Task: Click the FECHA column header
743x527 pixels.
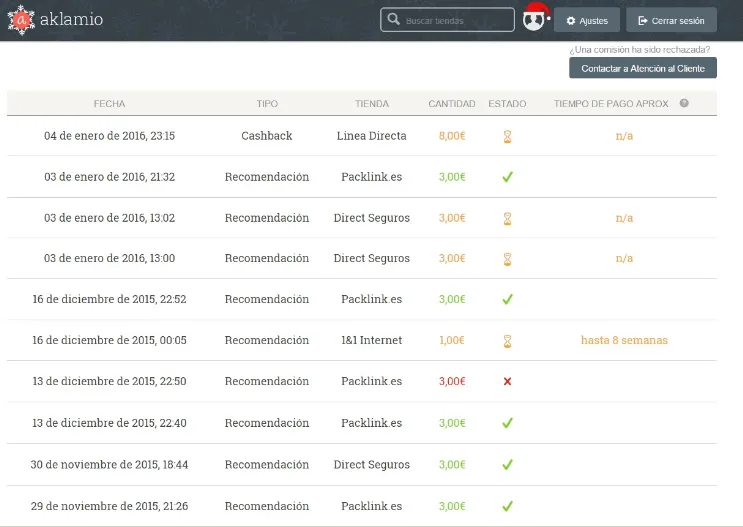Action: [109, 104]
